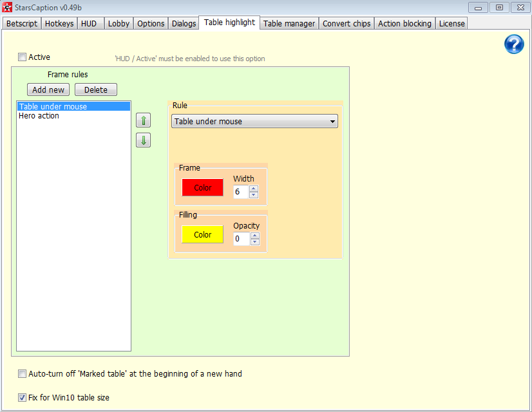Pick the yellow Filling color swatch
This screenshot has height=412, width=532.
point(202,235)
